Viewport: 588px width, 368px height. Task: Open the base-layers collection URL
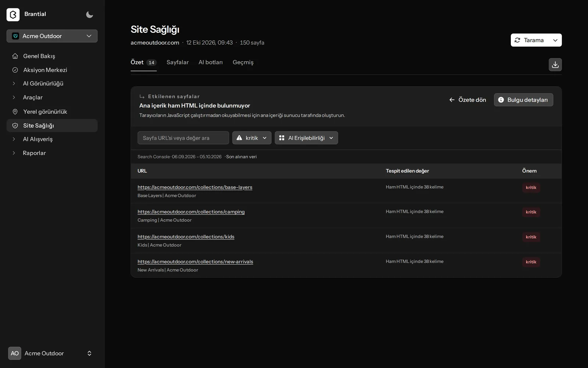pos(195,187)
